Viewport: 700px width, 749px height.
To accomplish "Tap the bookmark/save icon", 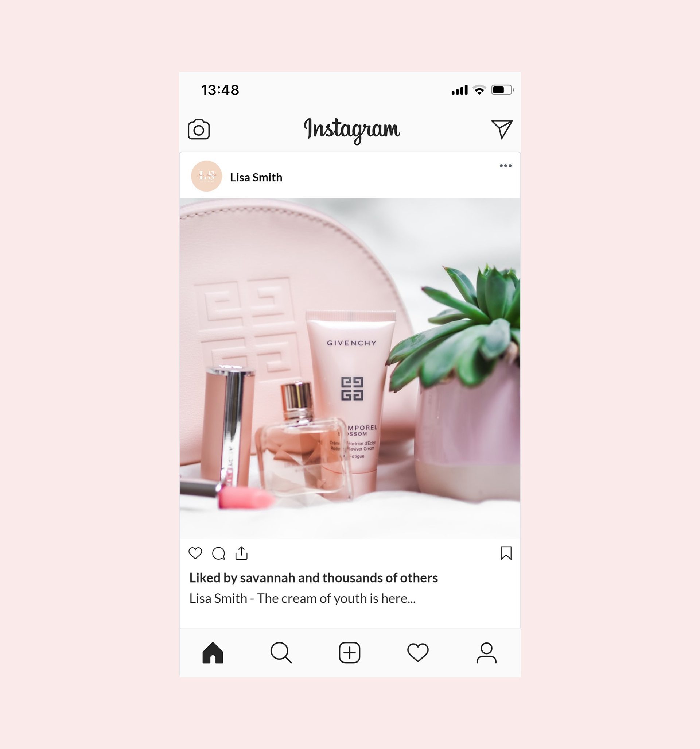I will click(x=506, y=552).
